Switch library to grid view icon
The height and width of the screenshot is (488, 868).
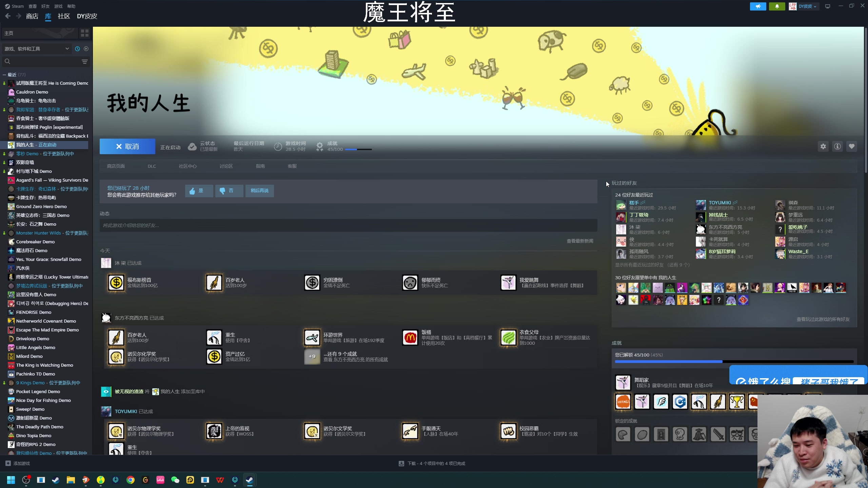(x=85, y=33)
